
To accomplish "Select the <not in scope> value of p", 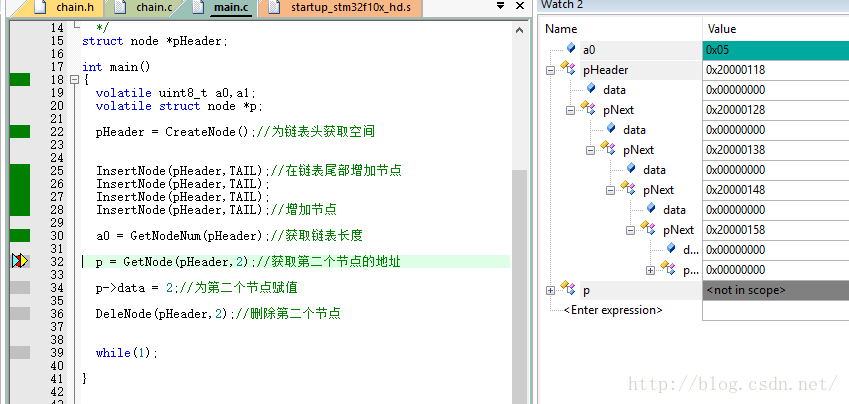I will point(775,290).
